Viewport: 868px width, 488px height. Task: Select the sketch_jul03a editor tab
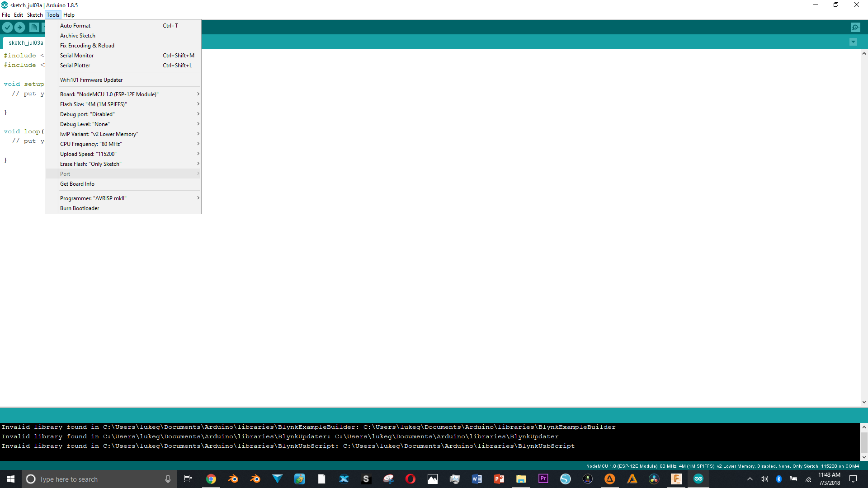[26, 43]
